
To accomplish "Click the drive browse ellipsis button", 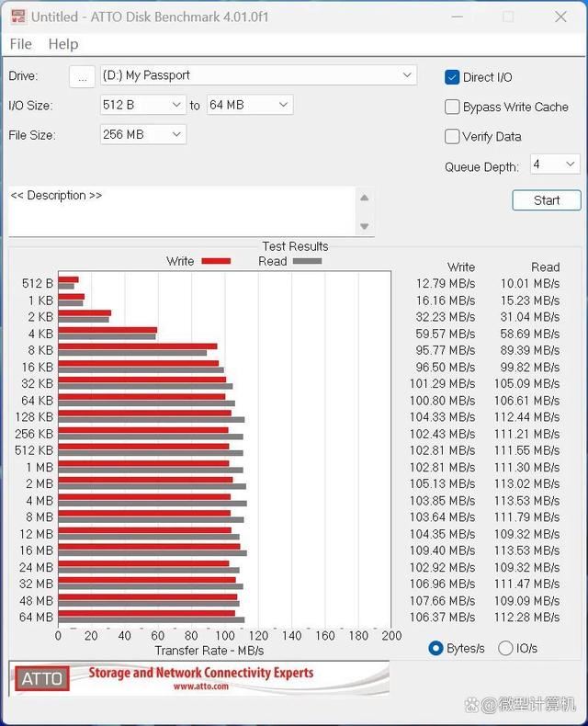I will [82, 76].
